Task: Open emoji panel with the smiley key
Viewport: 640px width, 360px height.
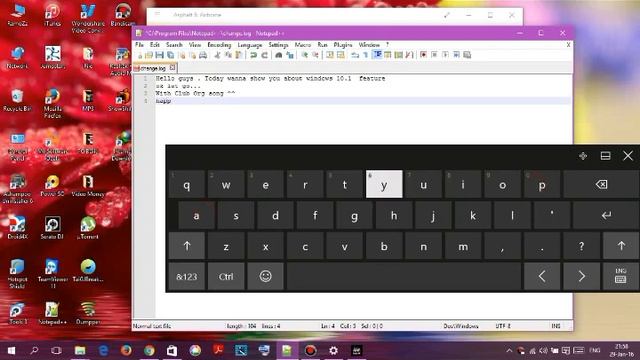Action: (265, 276)
